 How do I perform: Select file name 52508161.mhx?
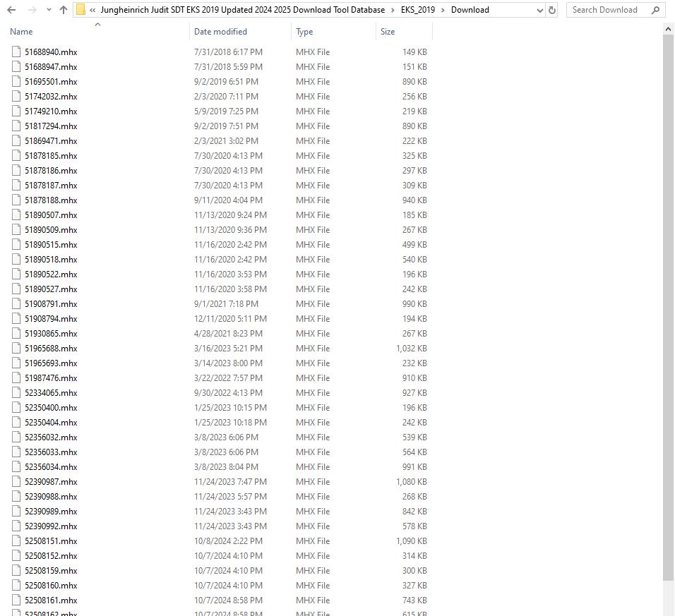[x=51, y=600]
